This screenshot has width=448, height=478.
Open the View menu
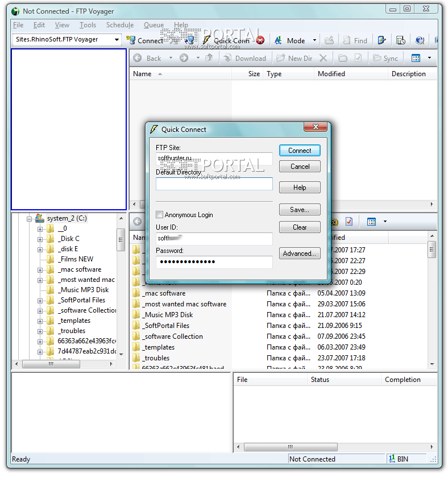(x=62, y=25)
